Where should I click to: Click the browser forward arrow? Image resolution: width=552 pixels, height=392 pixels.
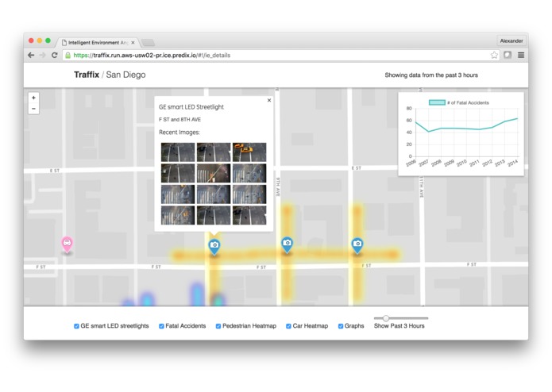click(x=43, y=56)
